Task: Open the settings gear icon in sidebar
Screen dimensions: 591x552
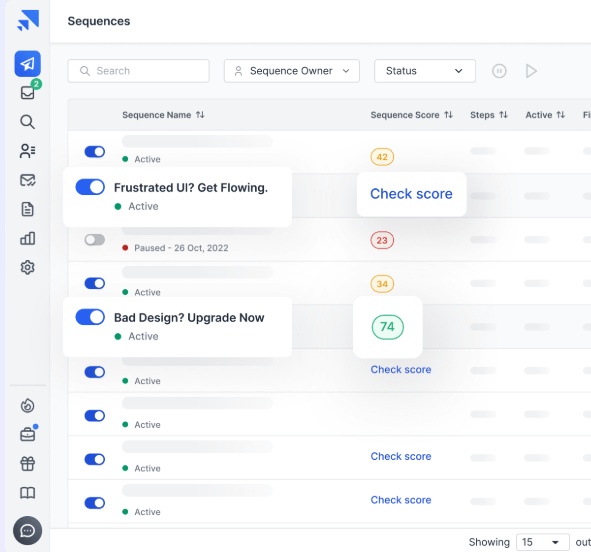Action: click(x=28, y=267)
